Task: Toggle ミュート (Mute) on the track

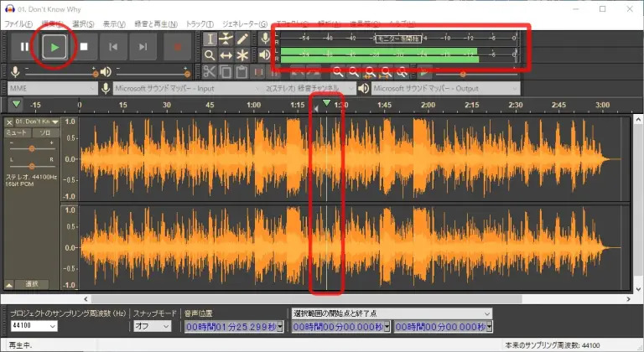Action: 17,132
